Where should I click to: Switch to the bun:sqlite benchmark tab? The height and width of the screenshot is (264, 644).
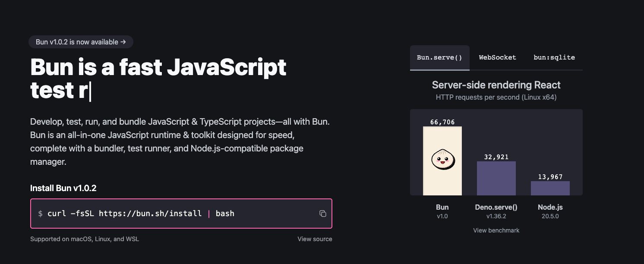(x=554, y=57)
